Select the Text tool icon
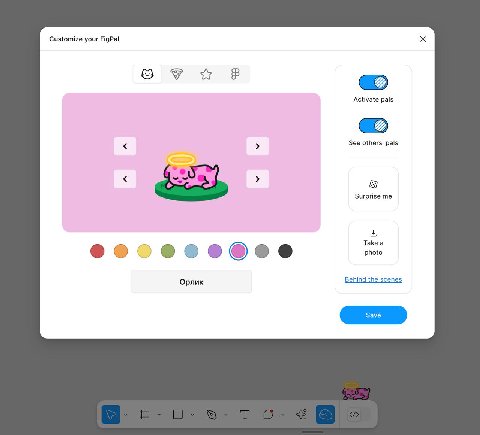 tap(245, 415)
